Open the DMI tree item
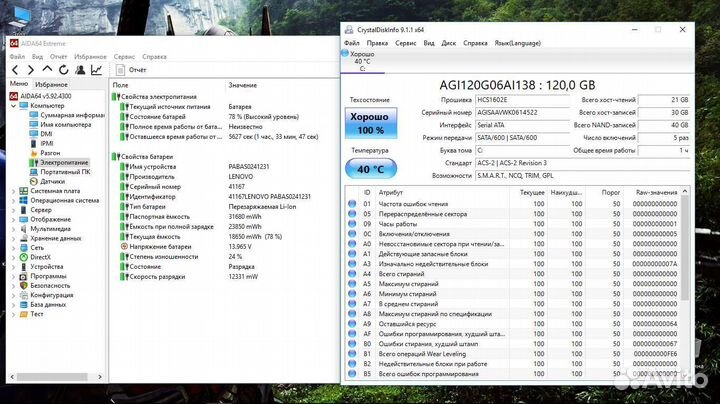Viewport: 720px width, 404px height. [41, 134]
